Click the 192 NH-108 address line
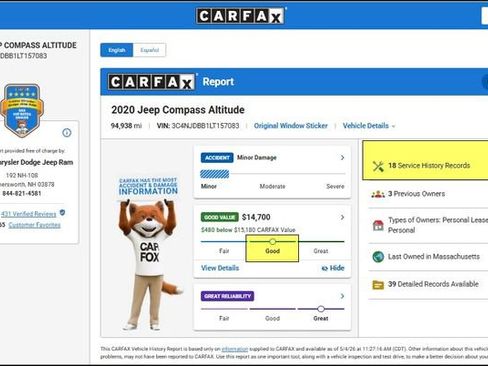 [22, 175]
